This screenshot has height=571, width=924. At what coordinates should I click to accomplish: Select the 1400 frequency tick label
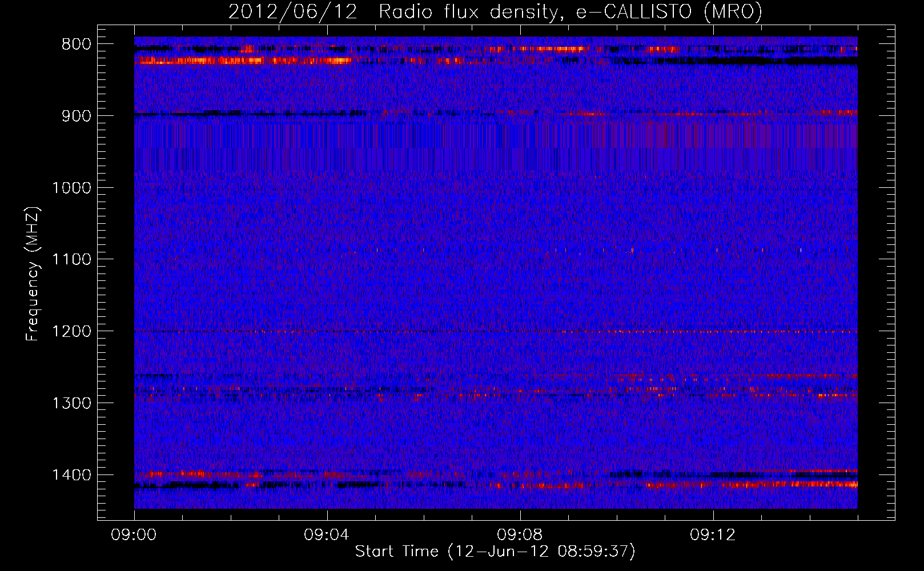(x=71, y=475)
